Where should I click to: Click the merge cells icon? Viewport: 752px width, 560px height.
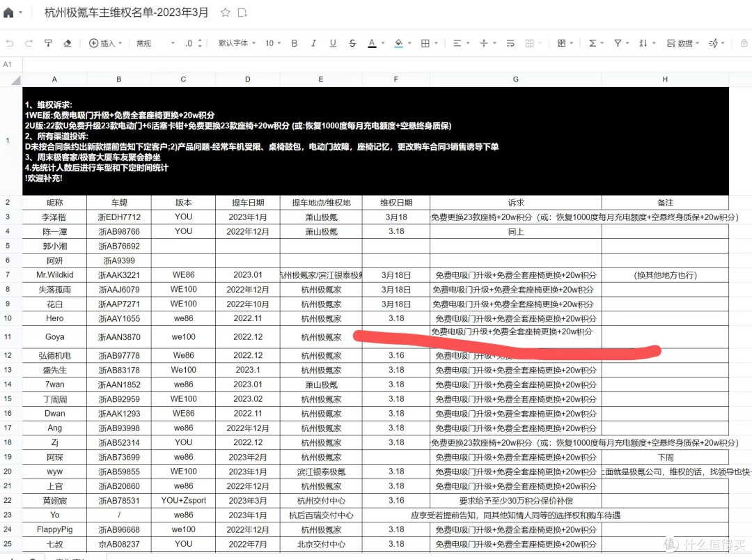point(529,43)
